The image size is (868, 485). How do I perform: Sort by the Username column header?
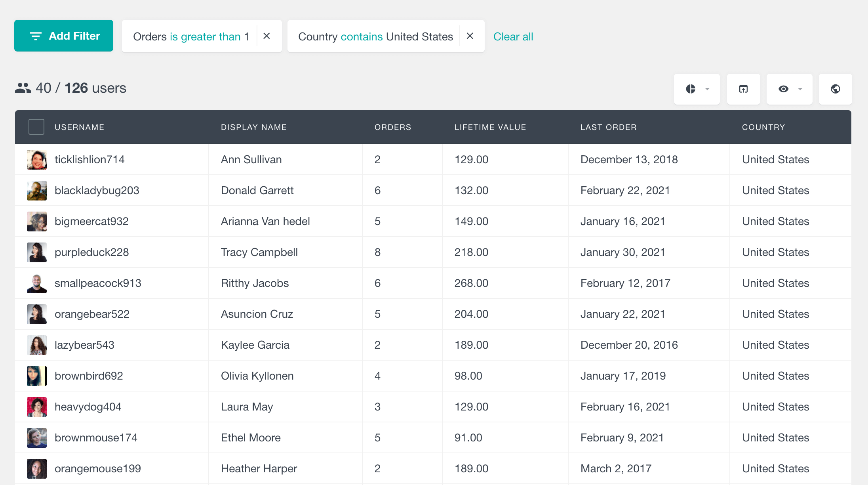click(80, 127)
